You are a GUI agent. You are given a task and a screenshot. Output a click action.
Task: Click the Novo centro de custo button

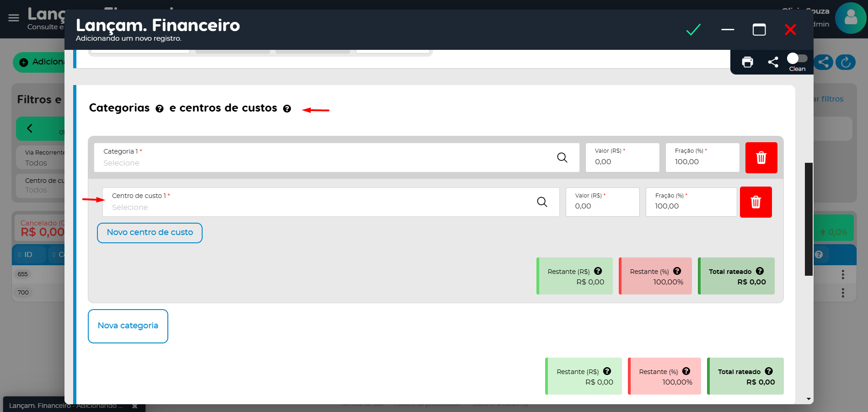coord(150,233)
